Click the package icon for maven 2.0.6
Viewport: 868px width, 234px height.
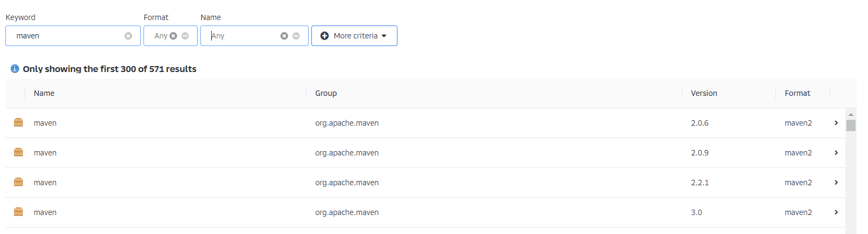[x=18, y=123]
